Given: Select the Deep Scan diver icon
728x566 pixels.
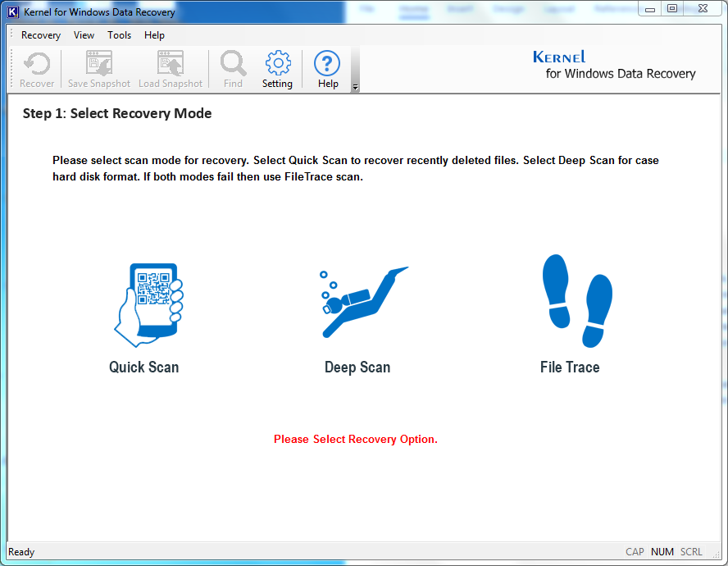Looking at the screenshot, I should coord(364,302).
